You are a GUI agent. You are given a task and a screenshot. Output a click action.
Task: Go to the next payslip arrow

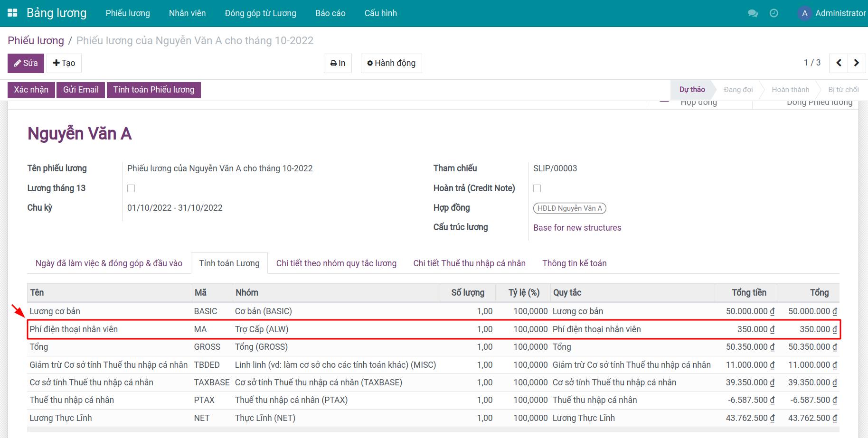click(856, 63)
